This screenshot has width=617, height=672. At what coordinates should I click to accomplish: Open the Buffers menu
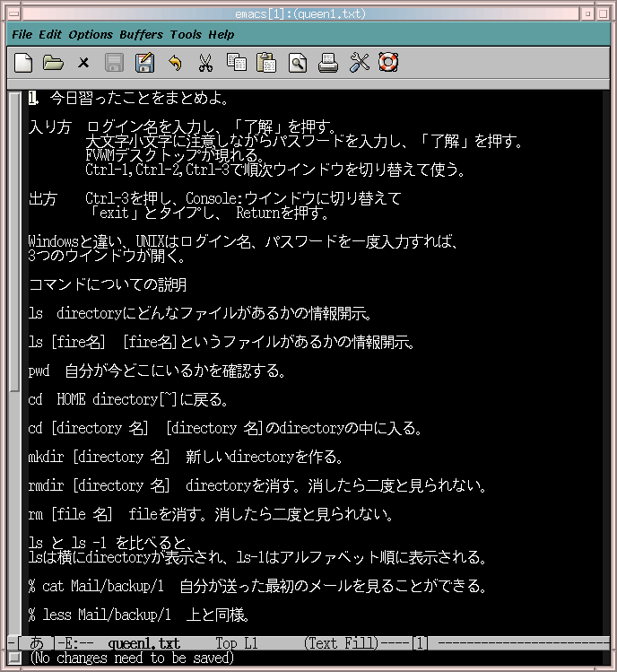[x=141, y=35]
